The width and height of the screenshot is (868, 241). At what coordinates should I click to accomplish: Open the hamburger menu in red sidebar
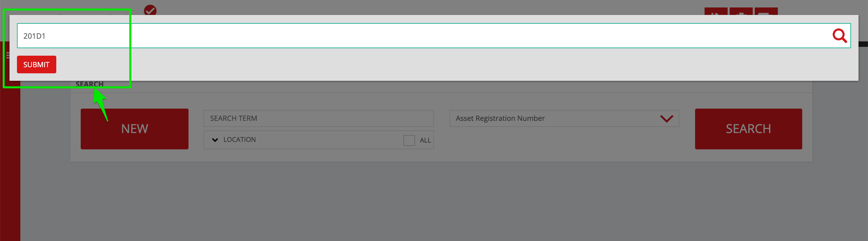(7, 55)
